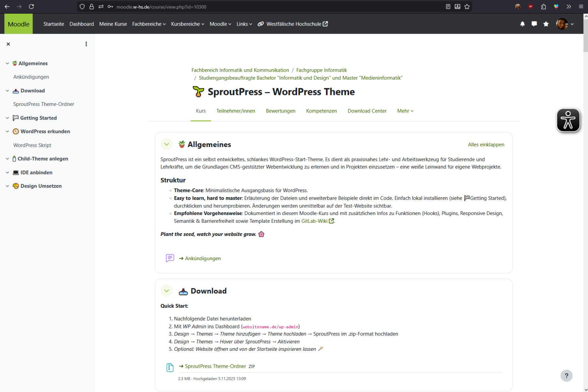The image size is (588, 392).
Task: Click the help question mark button
Action: [x=566, y=376]
